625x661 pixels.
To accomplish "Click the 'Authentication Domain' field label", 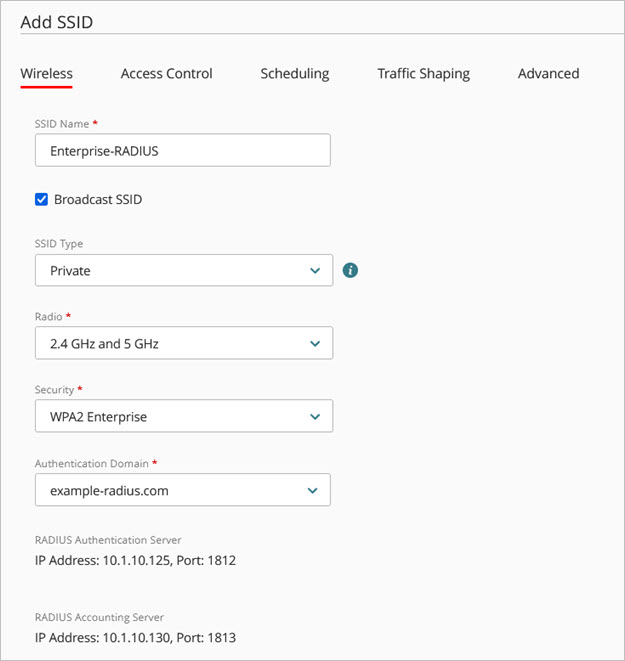I will 91,464.
